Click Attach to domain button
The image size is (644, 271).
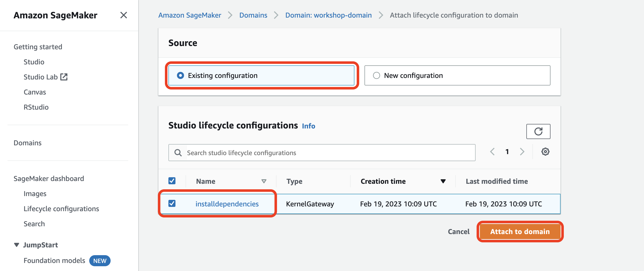[520, 232]
